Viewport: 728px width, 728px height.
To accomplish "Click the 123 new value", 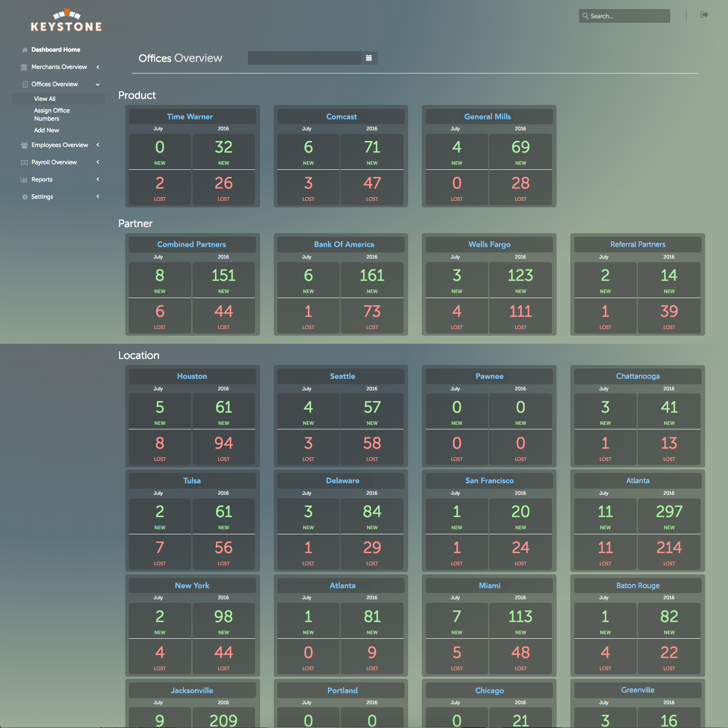I will coord(521,275).
